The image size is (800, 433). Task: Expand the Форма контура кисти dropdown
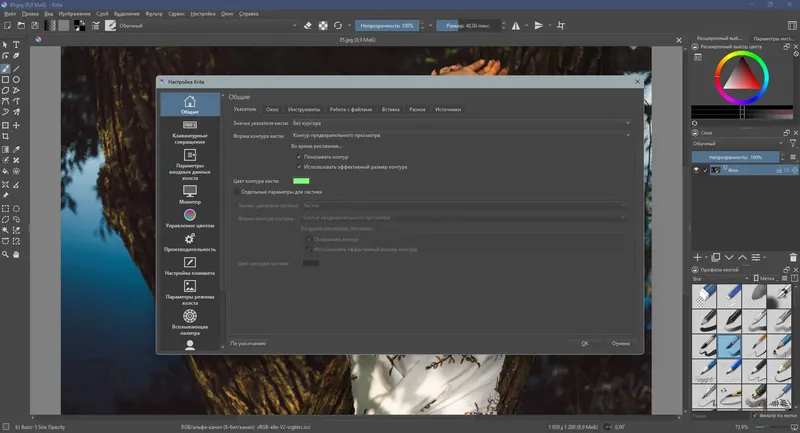[460, 135]
